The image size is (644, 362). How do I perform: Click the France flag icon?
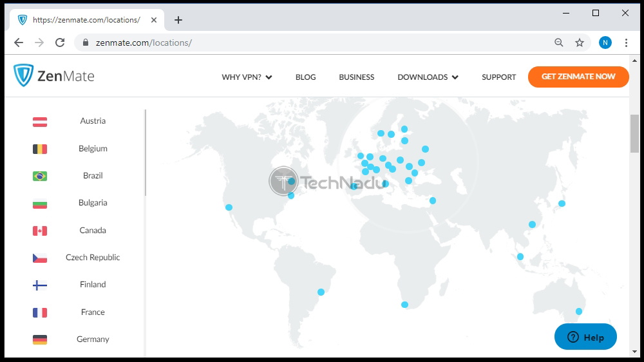point(40,312)
